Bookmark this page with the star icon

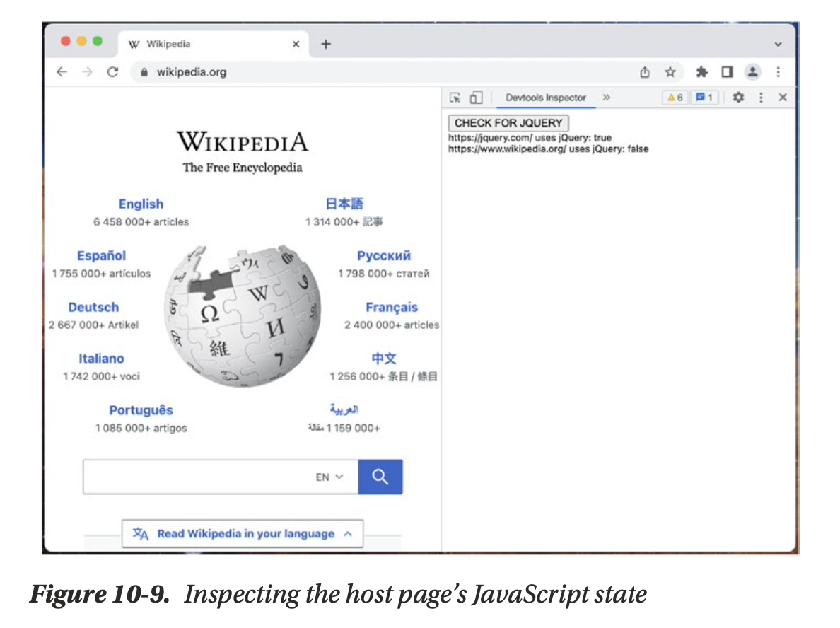pos(670,72)
